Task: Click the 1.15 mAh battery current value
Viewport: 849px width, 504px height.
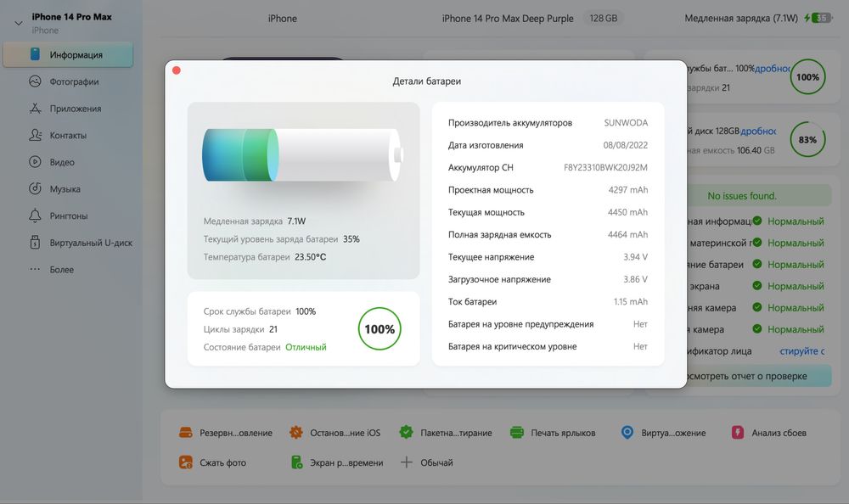Action: (630, 301)
